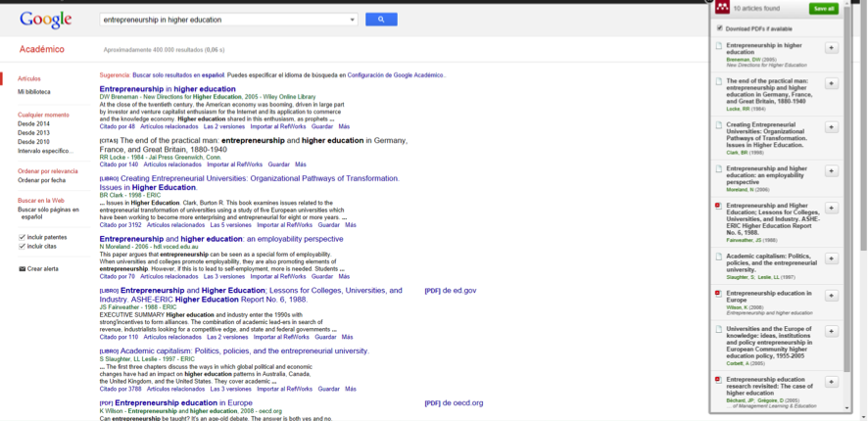Click document icon beside Clark panel entry

(x=718, y=125)
